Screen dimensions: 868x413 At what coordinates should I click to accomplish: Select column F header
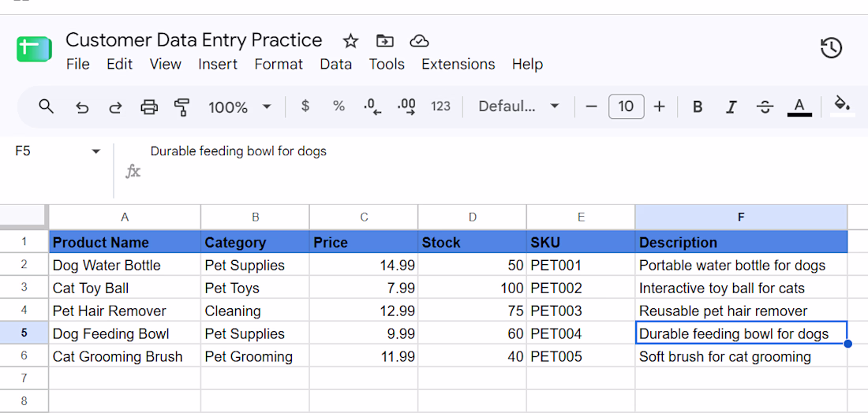(x=741, y=218)
